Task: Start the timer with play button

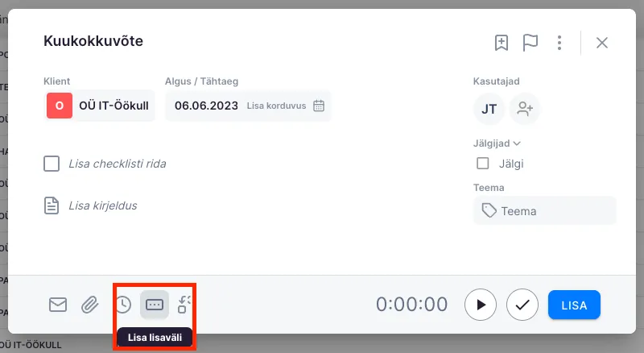Action: (x=481, y=305)
